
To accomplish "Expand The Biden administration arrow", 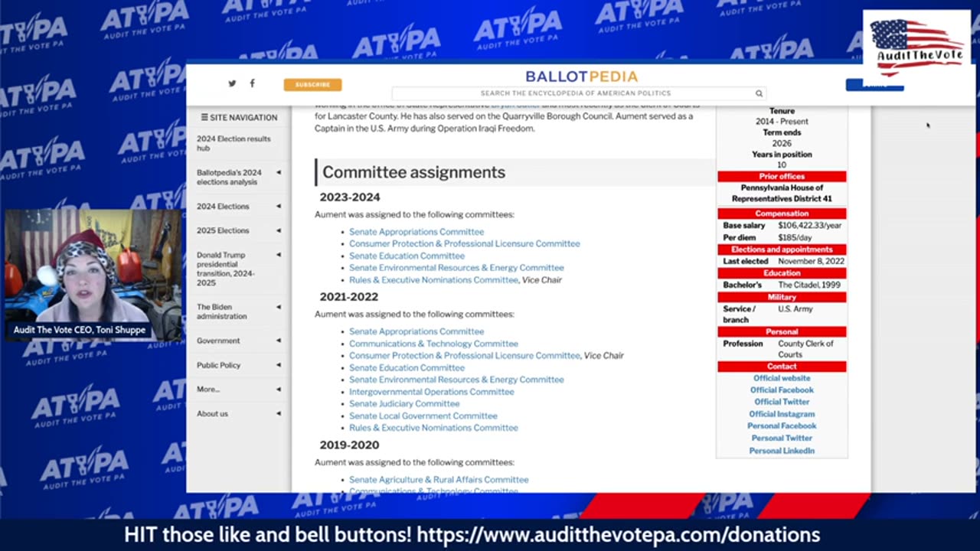I will (x=278, y=307).
